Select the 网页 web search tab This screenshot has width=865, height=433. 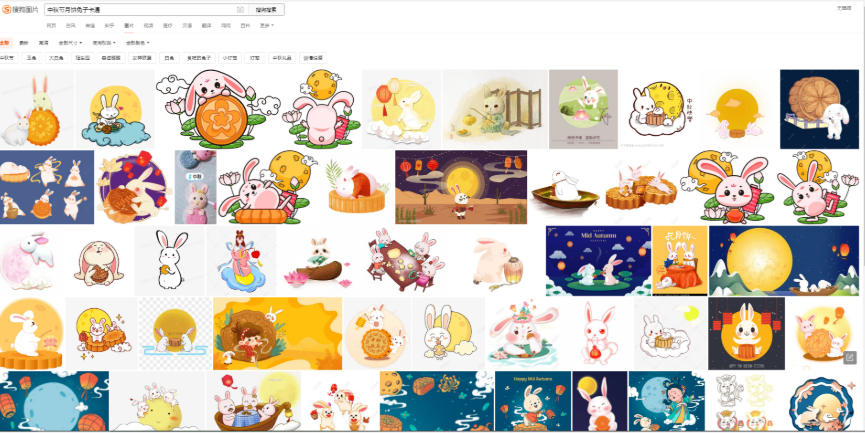tap(52, 25)
